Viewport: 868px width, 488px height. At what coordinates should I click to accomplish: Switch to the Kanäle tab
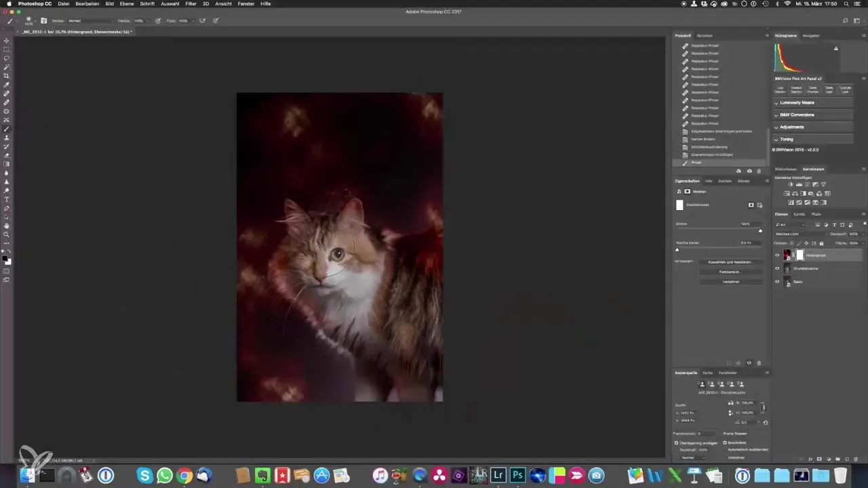(800, 214)
